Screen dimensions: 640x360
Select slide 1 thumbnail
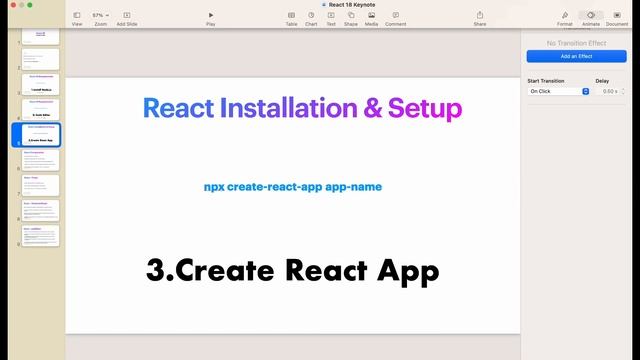[40, 36]
